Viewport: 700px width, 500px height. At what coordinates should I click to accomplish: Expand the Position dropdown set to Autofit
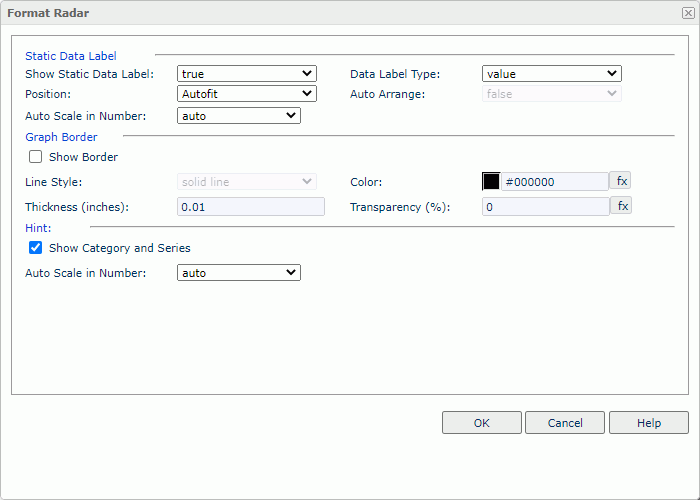click(x=247, y=94)
